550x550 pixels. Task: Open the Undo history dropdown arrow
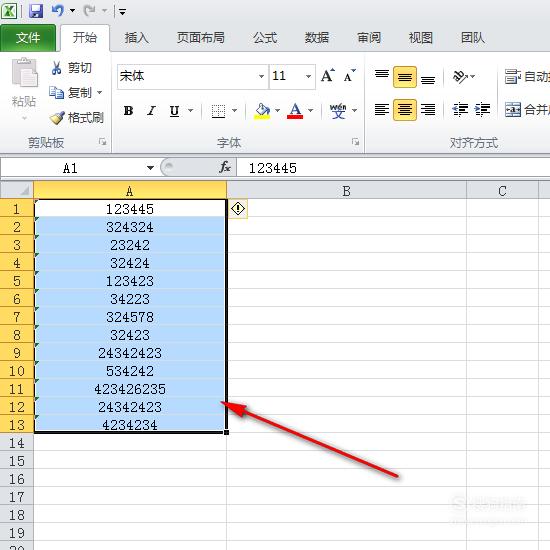coord(72,11)
